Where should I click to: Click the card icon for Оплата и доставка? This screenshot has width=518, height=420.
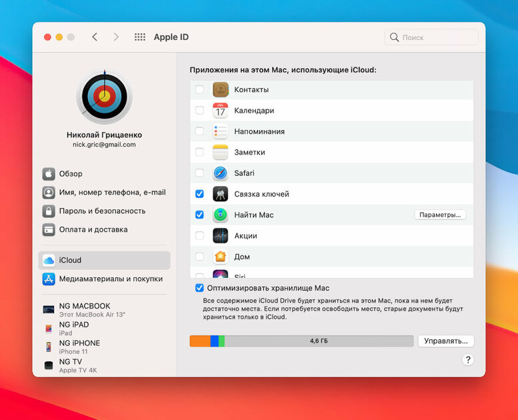click(49, 229)
